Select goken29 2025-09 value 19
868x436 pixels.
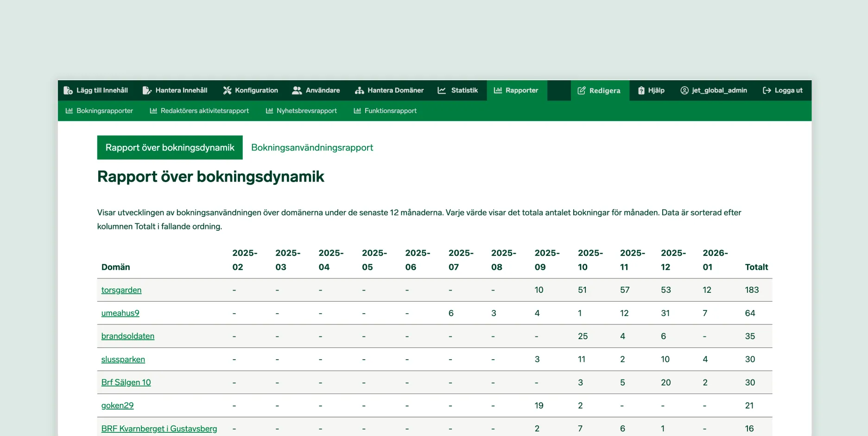[539, 406]
